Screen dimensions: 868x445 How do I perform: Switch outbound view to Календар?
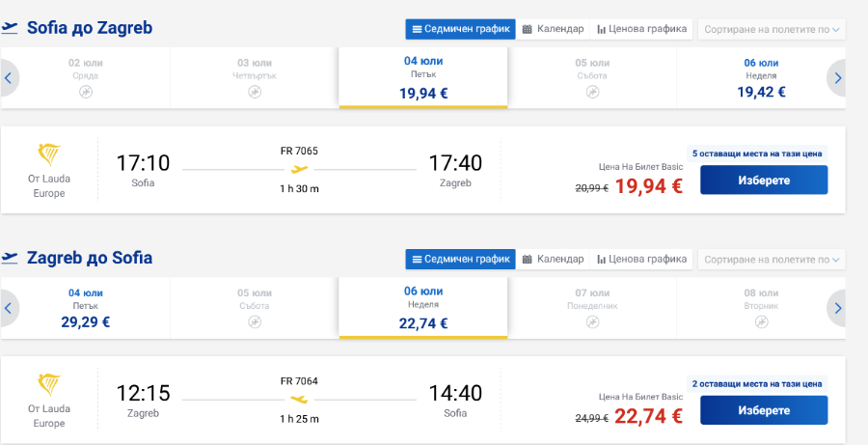coord(553,29)
